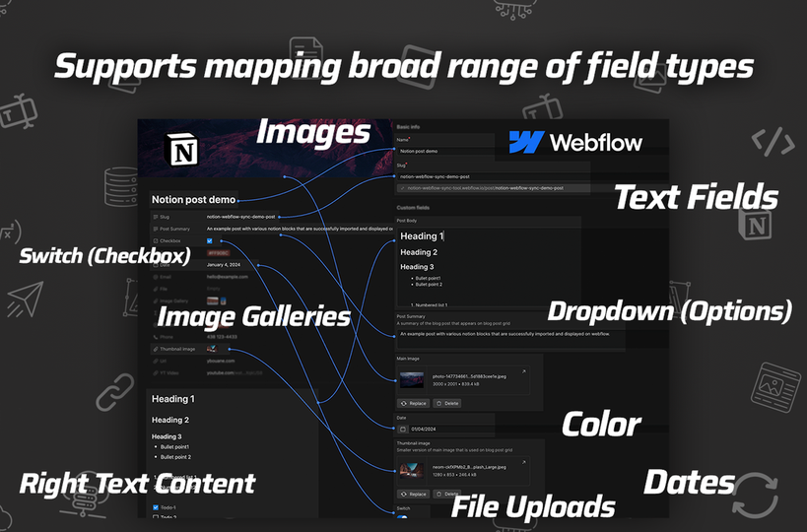Viewport: 807px width, 532px height.
Task: Open the Thumbnail image preview in Notion
Action: point(212,349)
